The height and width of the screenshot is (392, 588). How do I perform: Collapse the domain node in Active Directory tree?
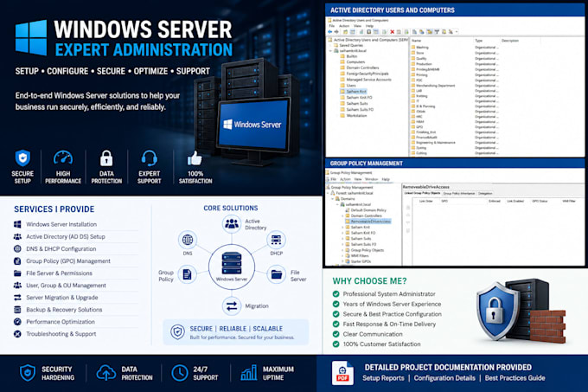coord(330,51)
